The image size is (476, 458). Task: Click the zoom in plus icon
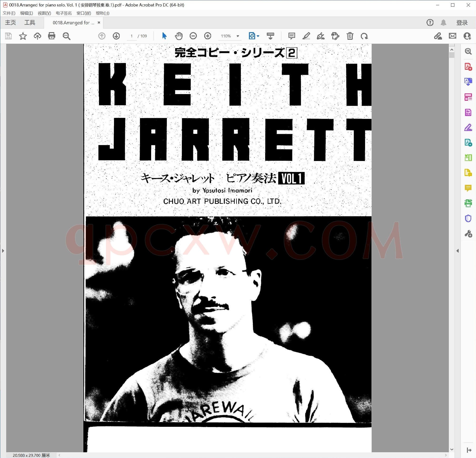point(208,36)
